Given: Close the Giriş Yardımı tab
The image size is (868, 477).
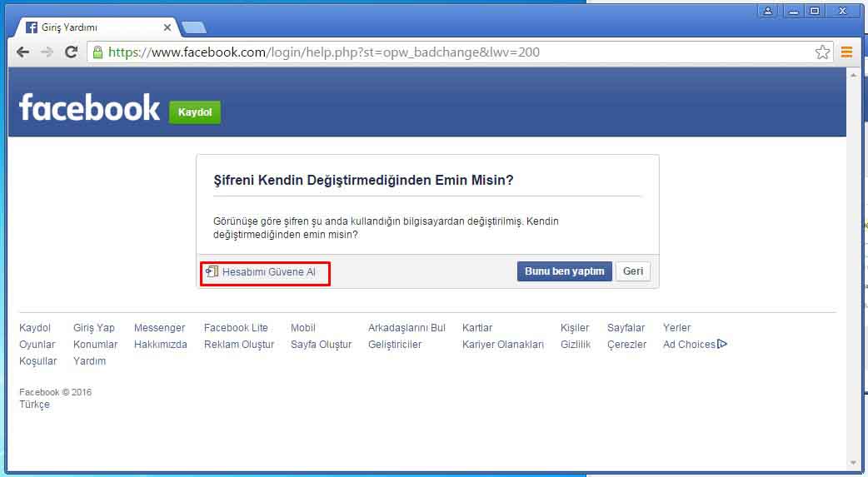Looking at the screenshot, I should coord(167,27).
